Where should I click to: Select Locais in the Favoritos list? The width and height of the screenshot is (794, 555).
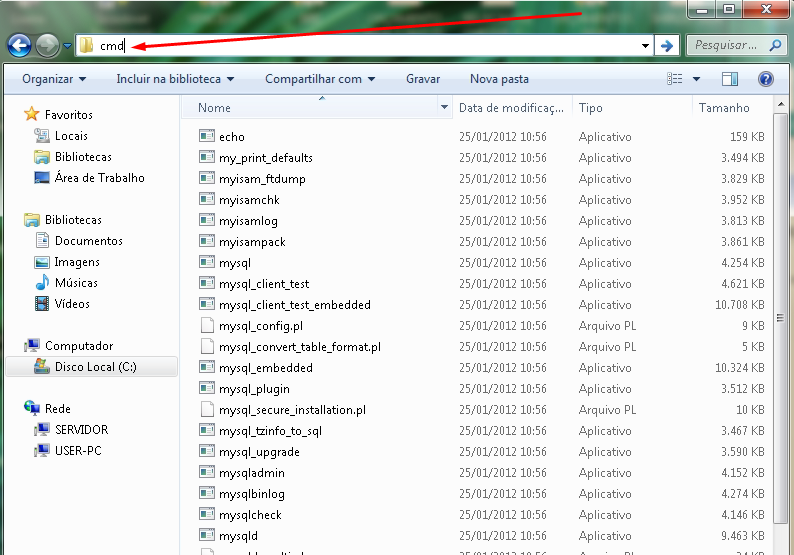point(71,136)
